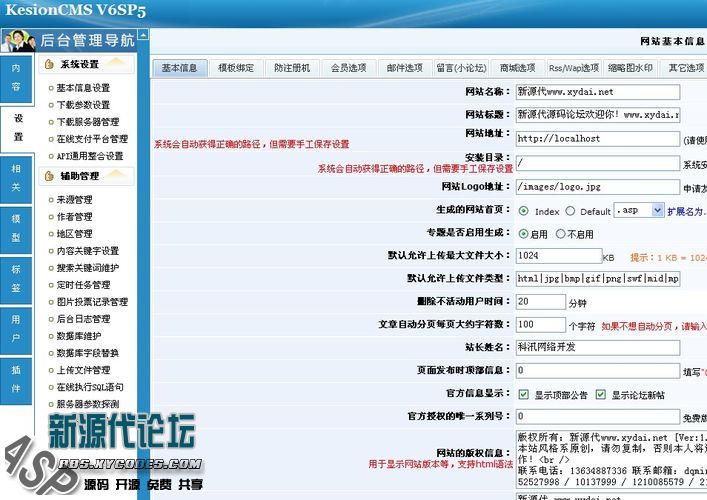Collapse the 辅助管理 section header
This screenshot has height=500, width=707.
(86, 176)
